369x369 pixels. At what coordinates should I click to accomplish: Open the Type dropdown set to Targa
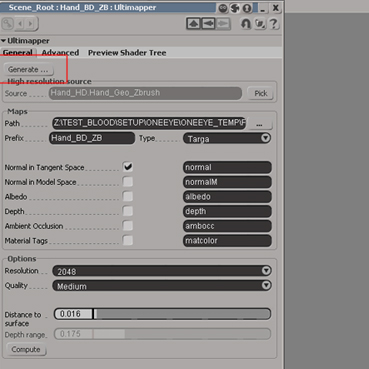point(227,138)
